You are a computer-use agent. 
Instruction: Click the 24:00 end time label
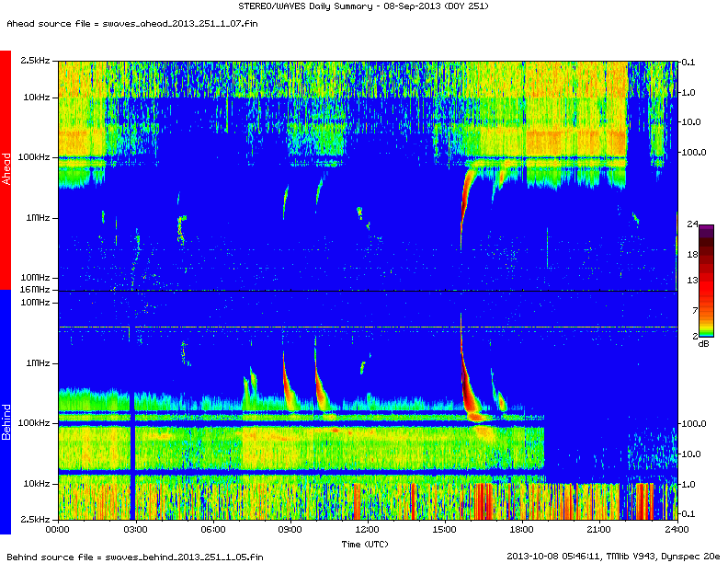(677, 530)
